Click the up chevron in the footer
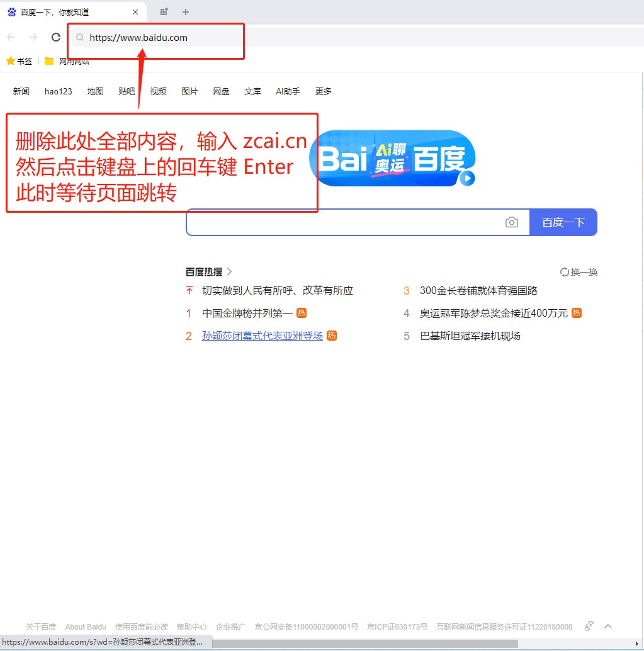644x651 pixels. 608,626
